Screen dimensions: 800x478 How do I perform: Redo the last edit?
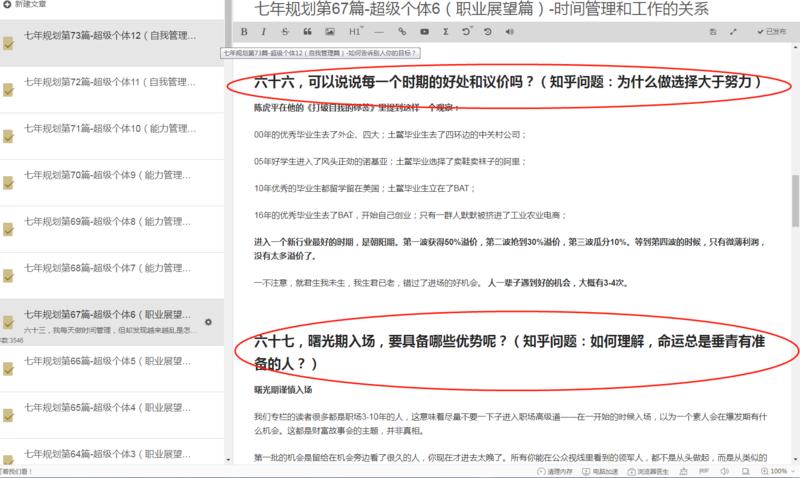click(488, 32)
